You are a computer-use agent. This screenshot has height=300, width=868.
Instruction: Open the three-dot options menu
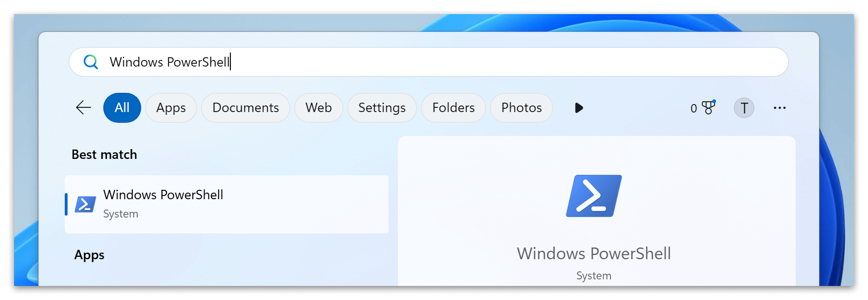pos(779,108)
